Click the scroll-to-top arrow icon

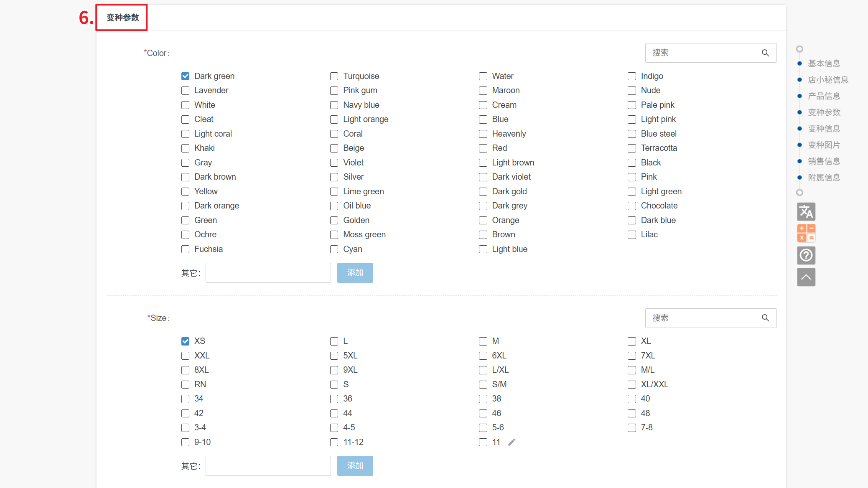(806, 277)
